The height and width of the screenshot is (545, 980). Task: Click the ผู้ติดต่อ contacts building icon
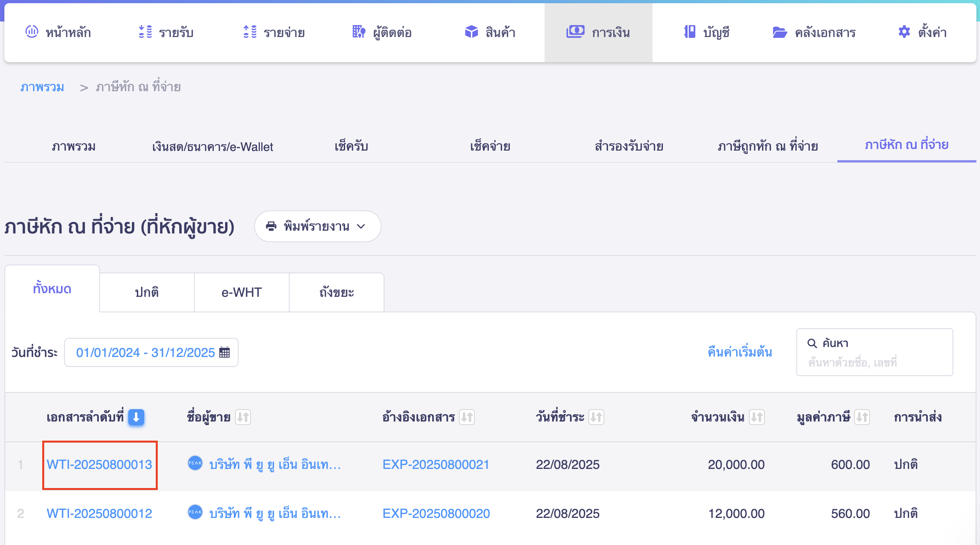click(x=359, y=32)
